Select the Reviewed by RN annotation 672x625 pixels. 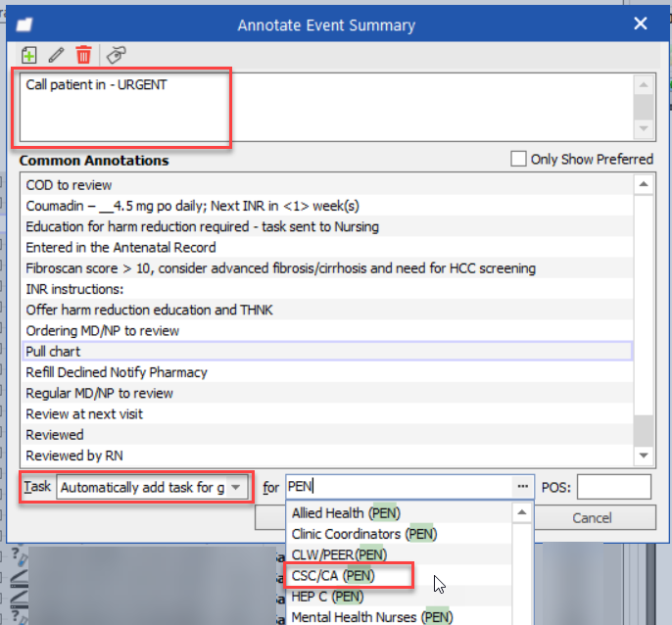pyautogui.click(x=74, y=456)
